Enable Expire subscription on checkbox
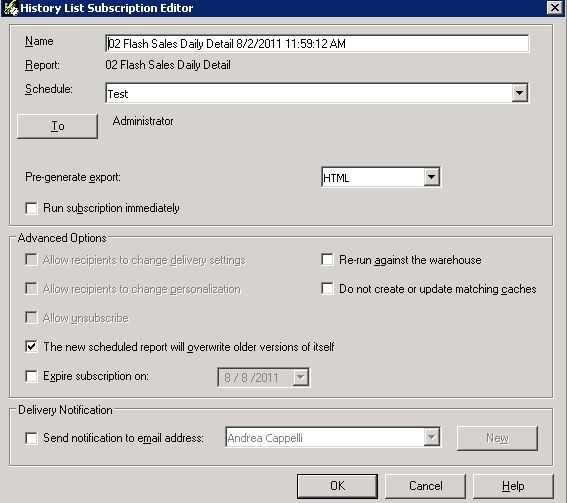 click(x=31, y=376)
